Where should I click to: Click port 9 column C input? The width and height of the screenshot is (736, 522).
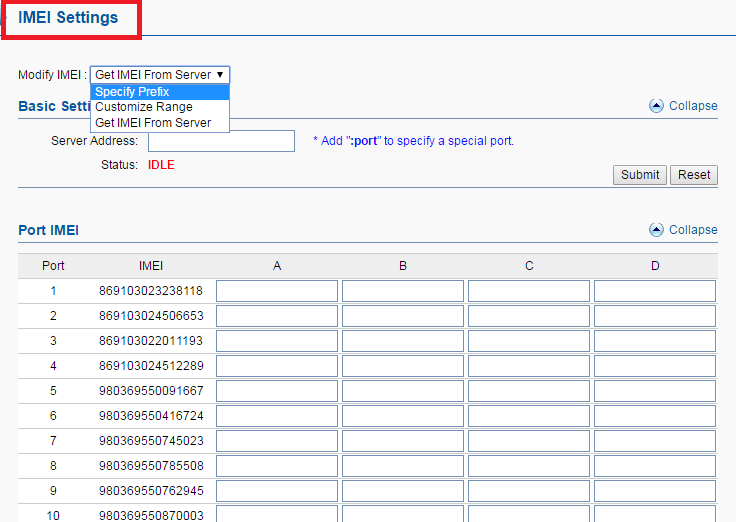[x=529, y=491]
